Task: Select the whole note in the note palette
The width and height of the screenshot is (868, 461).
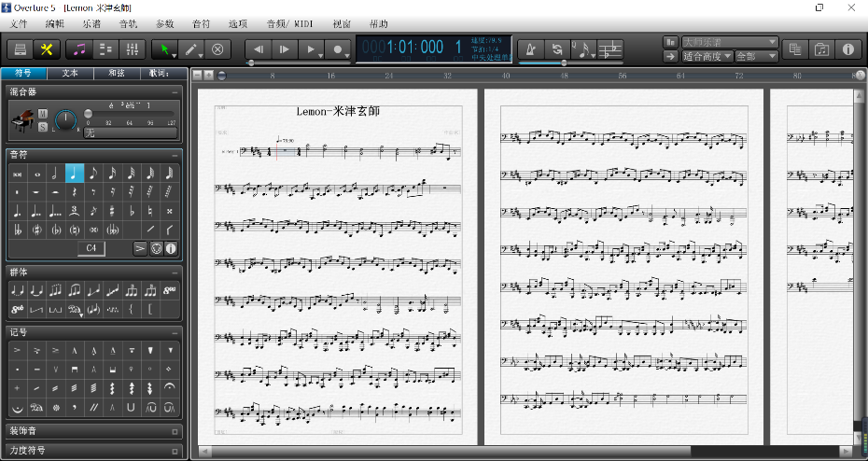Action: [x=36, y=174]
